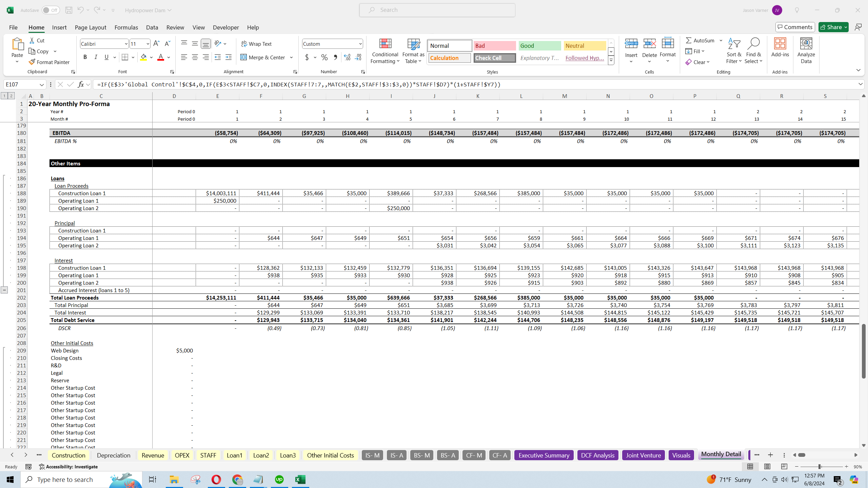
Task: Open Merge & Center dropdown arrow
Action: (x=291, y=57)
